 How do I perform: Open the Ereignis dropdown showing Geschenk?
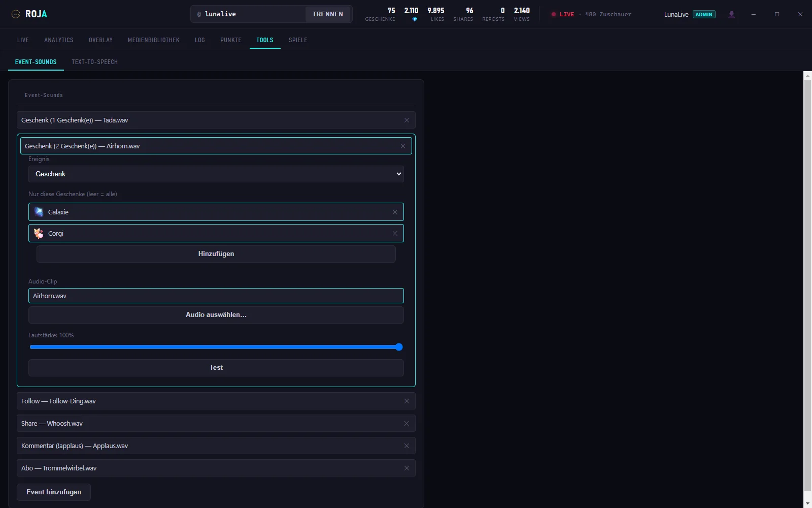pyautogui.click(x=216, y=174)
